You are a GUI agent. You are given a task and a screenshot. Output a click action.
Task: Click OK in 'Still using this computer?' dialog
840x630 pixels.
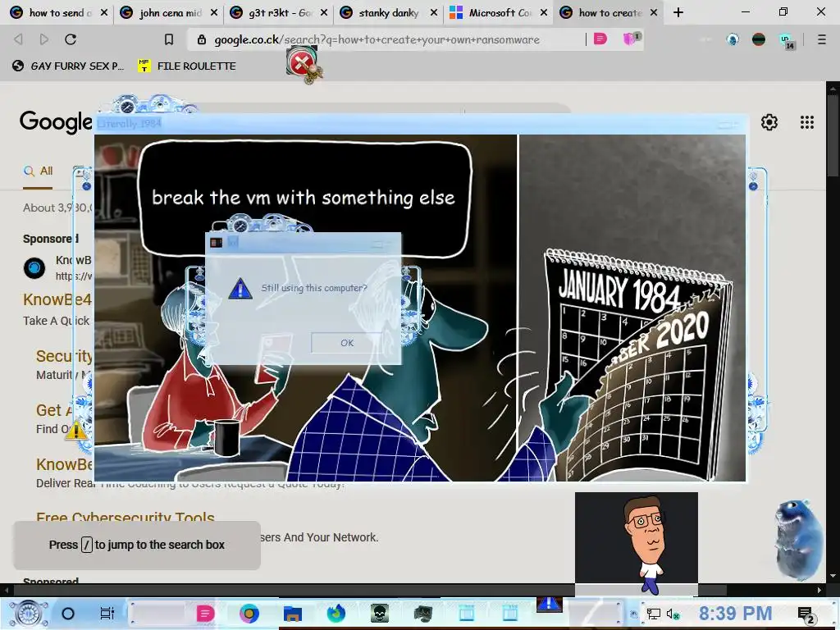[347, 343]
